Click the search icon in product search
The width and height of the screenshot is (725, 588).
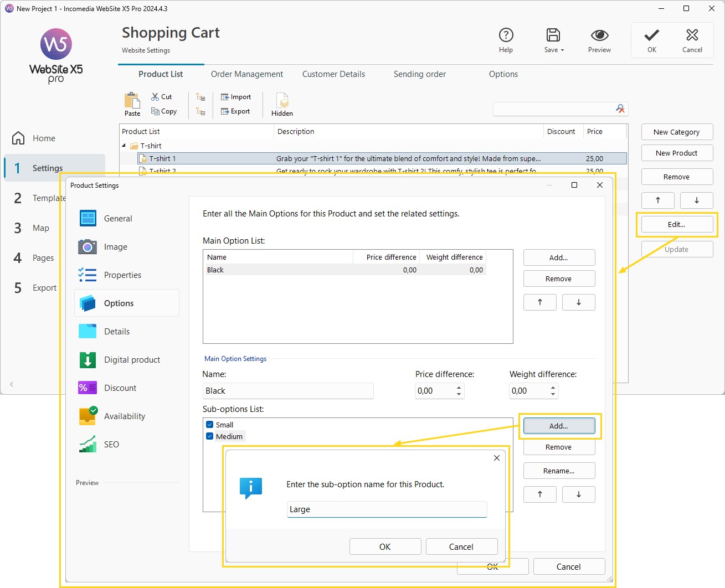[x=620, y=109]
